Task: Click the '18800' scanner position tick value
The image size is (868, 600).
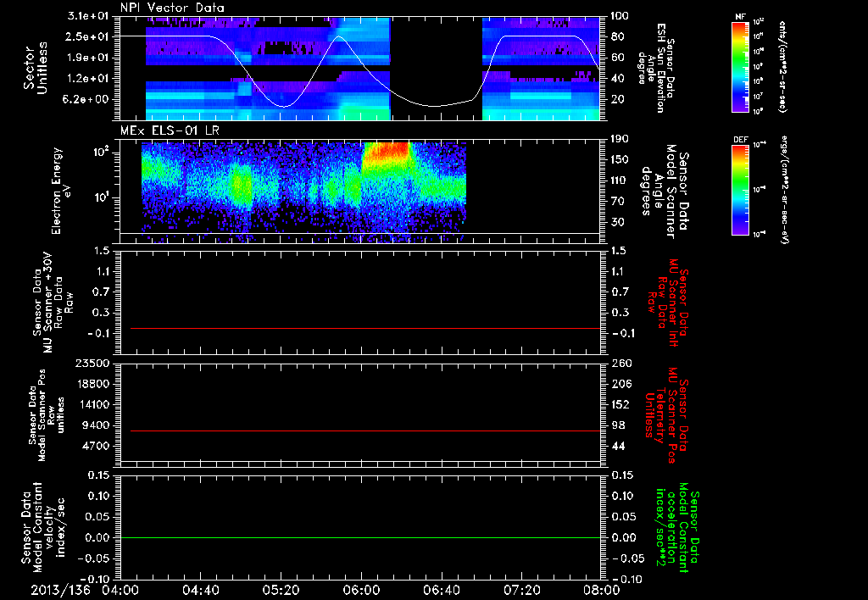Action: tap(93, 384)
